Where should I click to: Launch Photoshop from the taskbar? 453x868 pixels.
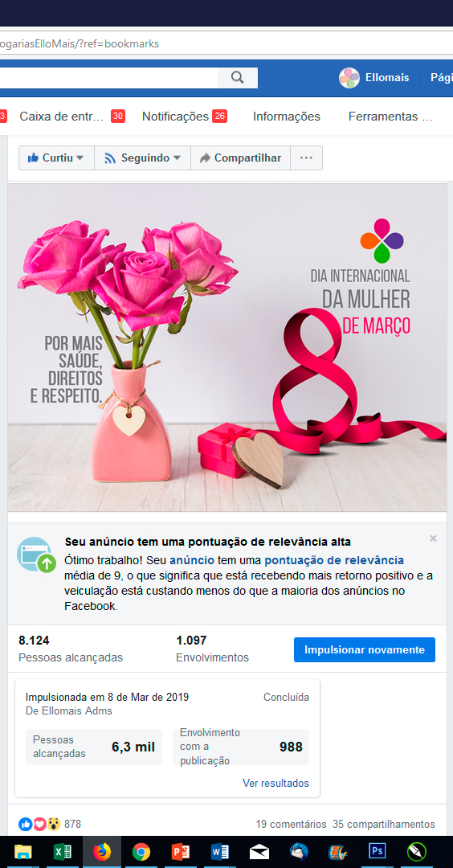point(377,851)
